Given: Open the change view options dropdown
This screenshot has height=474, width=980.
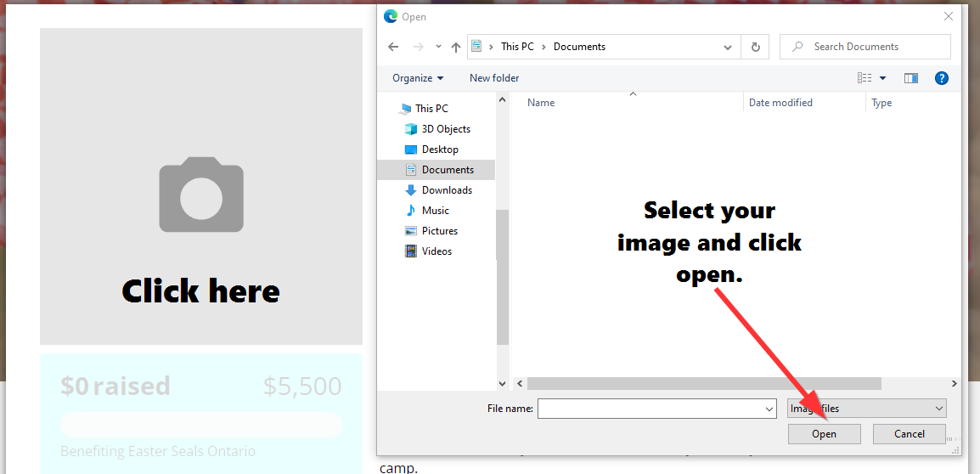Looking at the screenshot, I should [x=882, y=78].
